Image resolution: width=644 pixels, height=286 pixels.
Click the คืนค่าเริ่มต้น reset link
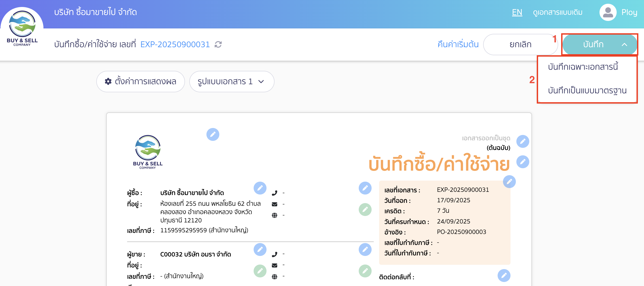tap(458, 44)
